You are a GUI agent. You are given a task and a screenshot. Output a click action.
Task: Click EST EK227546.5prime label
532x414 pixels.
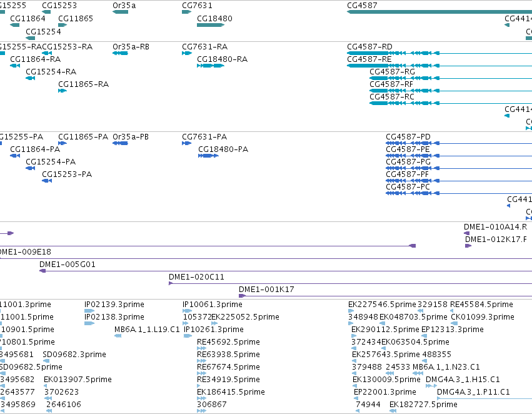click(382, 305)
